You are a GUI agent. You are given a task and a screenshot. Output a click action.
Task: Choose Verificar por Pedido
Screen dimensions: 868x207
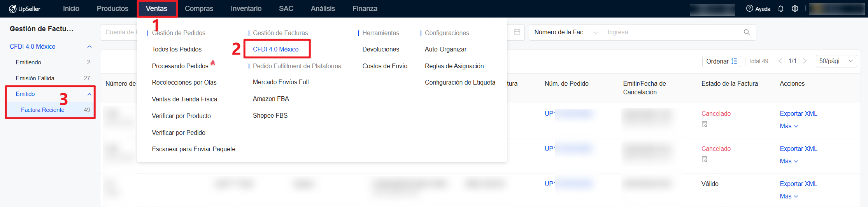tap(179, 133)
